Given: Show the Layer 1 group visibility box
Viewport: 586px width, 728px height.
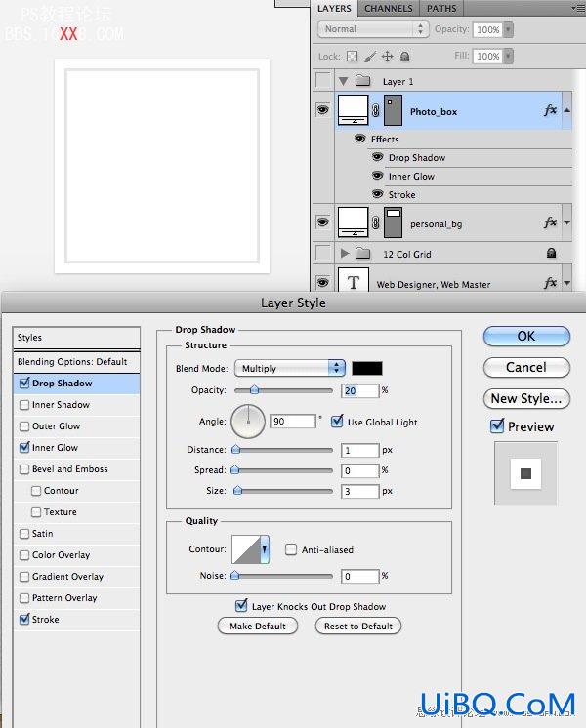Looking at the screenshot, I should [x=323, y=80].
